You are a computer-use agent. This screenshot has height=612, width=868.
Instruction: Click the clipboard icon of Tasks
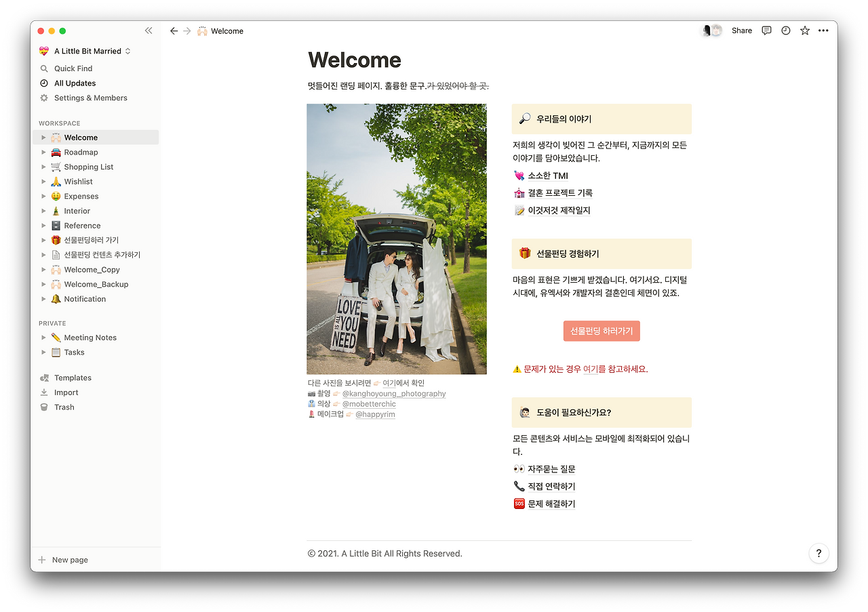56,352
